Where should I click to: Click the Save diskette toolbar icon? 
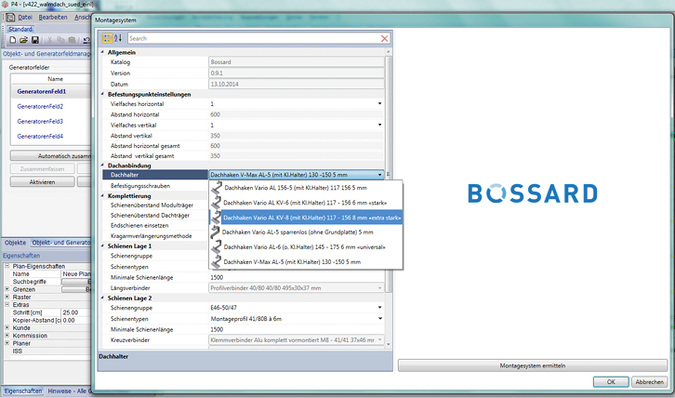point(35,40)
